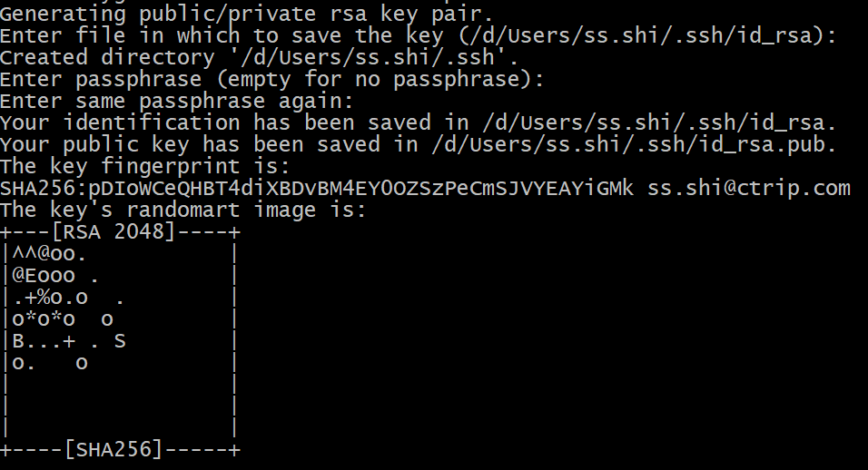The width and height of the screenshot is (868, 470).
Task: Click the "Created directory" output line
Action: pyautogui.click(x=259, y=57)
